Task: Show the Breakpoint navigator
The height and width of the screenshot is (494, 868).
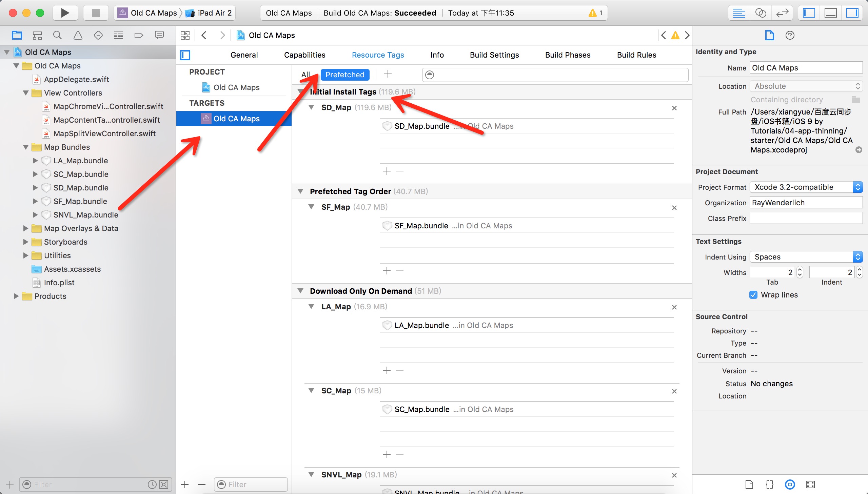Action: 139,35
